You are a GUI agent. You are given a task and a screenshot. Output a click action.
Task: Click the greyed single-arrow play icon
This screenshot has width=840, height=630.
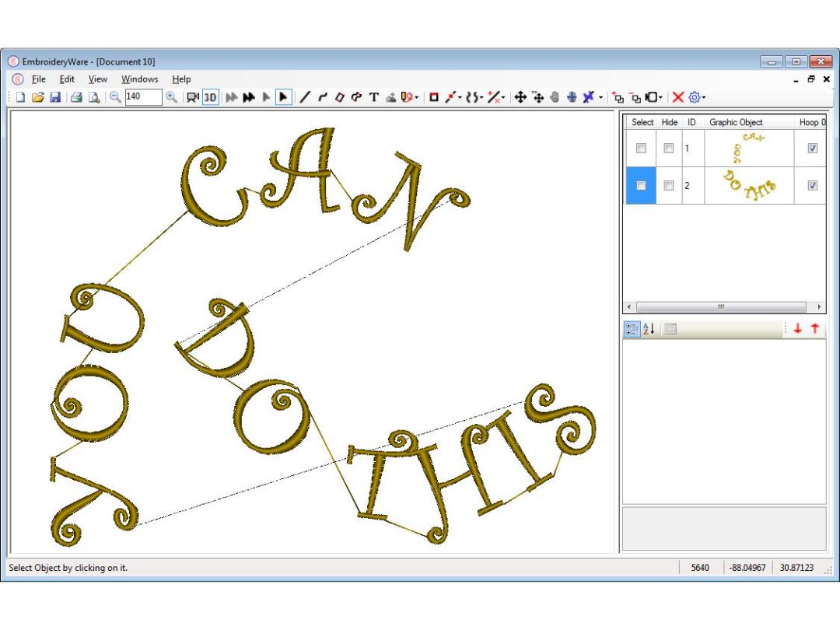click(266, 97)
